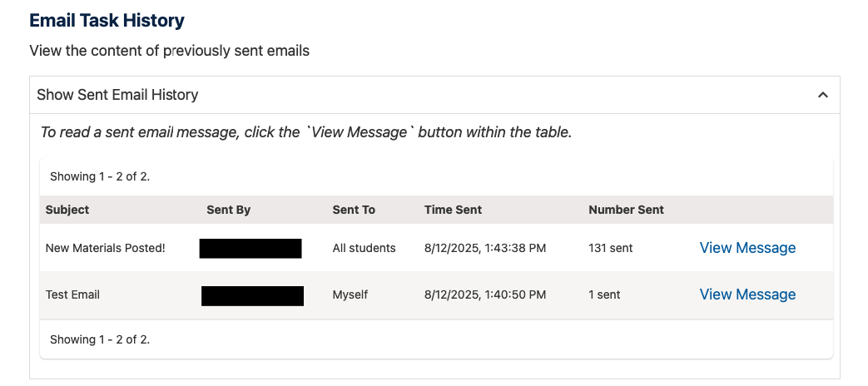Select the Test Email subject cell
The width and height of the screenshot is (868, 386).
[x=72, y=294]
